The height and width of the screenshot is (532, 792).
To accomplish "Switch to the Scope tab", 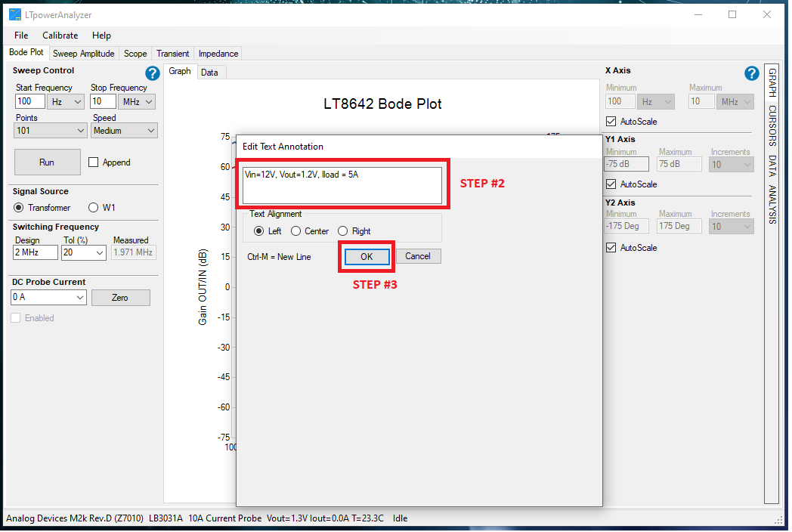I will [x=135, y=54].
